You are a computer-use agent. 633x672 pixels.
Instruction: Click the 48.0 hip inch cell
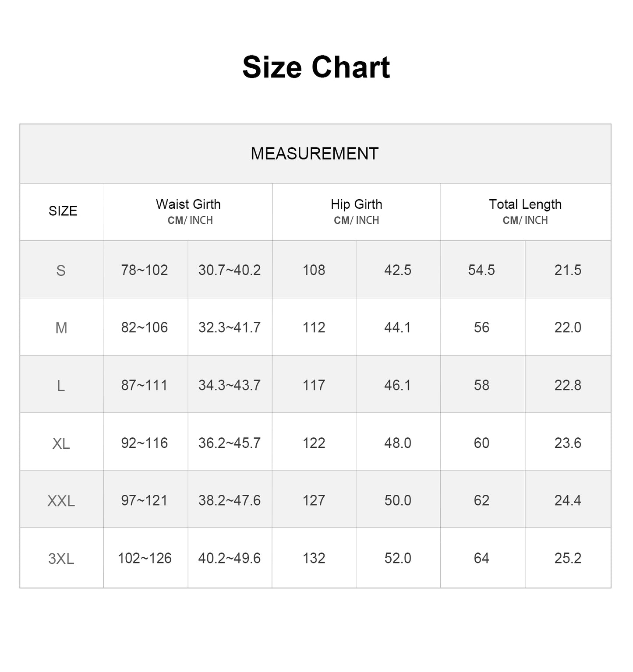click(398, 443)
